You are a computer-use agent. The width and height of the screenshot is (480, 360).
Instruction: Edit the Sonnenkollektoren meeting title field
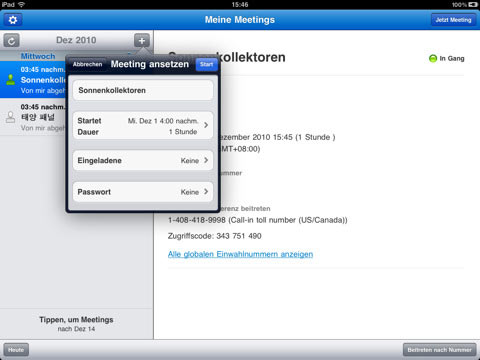tap(143, 90)
